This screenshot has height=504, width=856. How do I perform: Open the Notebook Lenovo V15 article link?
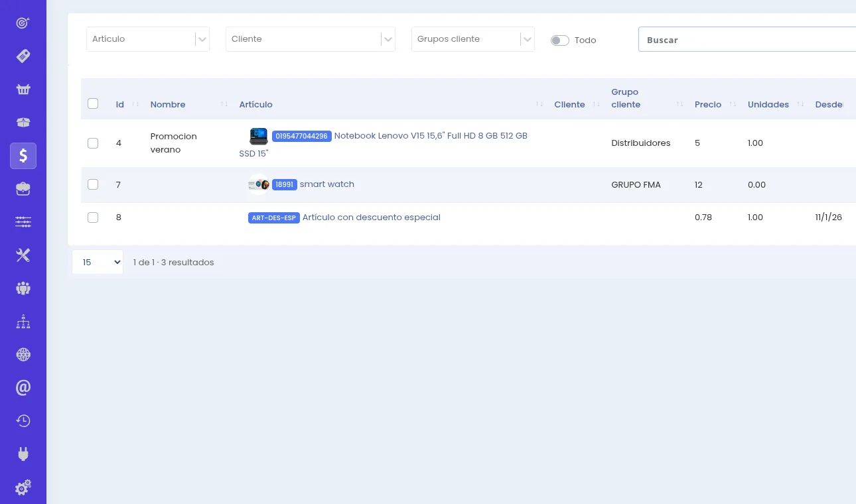[384, 144]
